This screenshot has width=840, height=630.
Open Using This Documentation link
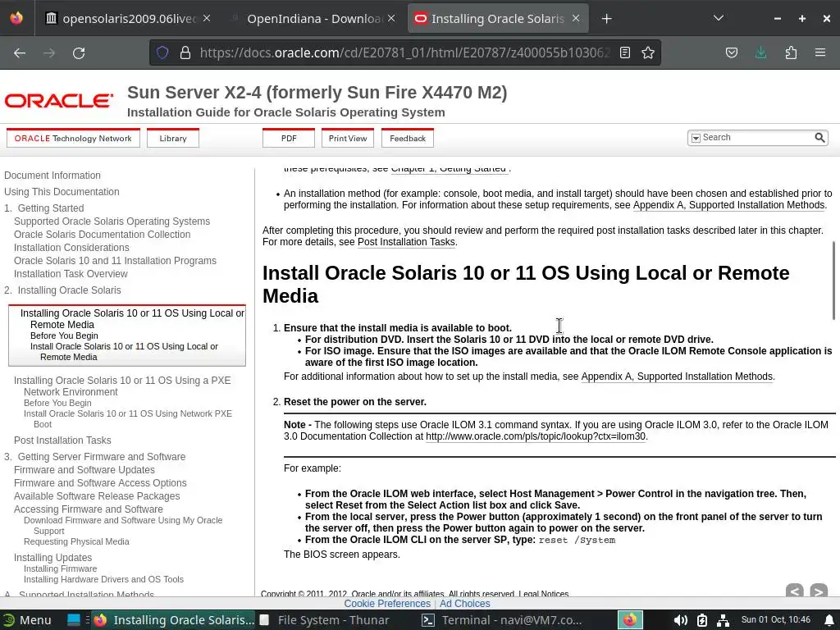point(62,192)
